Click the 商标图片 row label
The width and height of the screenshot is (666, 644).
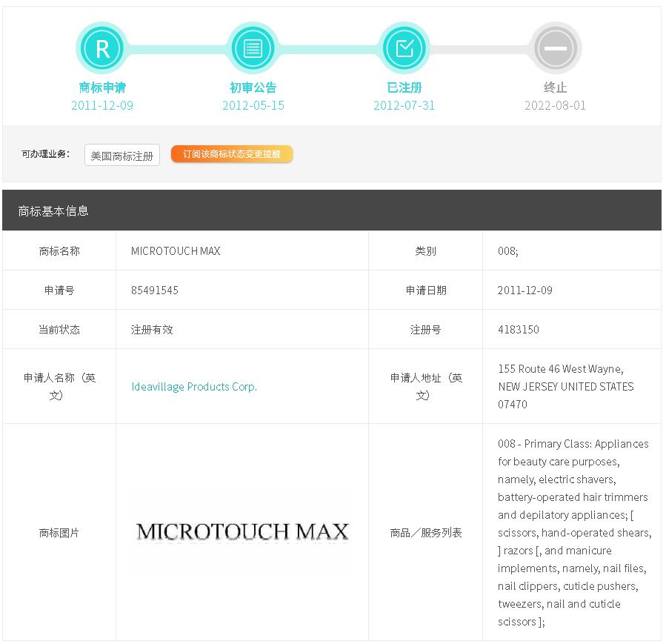[59, 532]
